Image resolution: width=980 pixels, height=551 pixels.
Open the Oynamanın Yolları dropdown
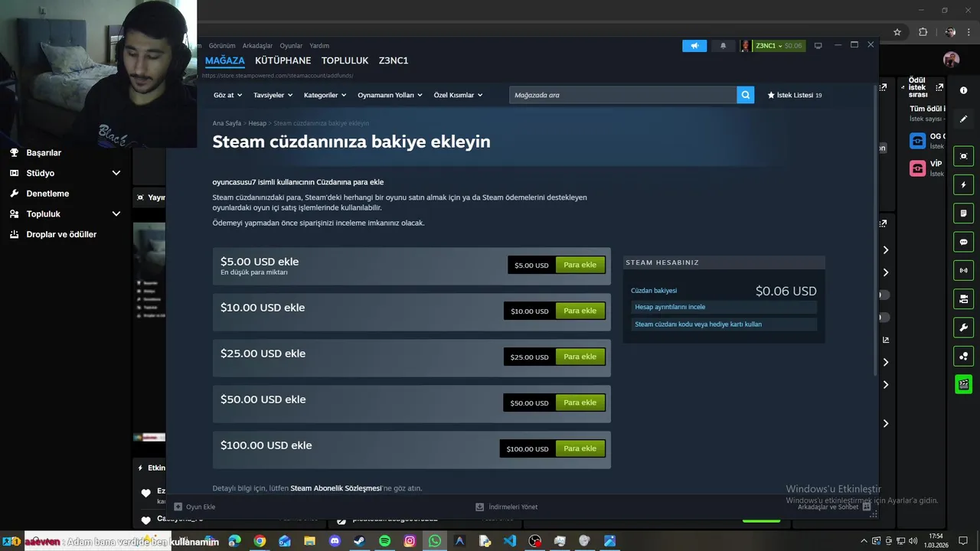(x=390, y=95)
